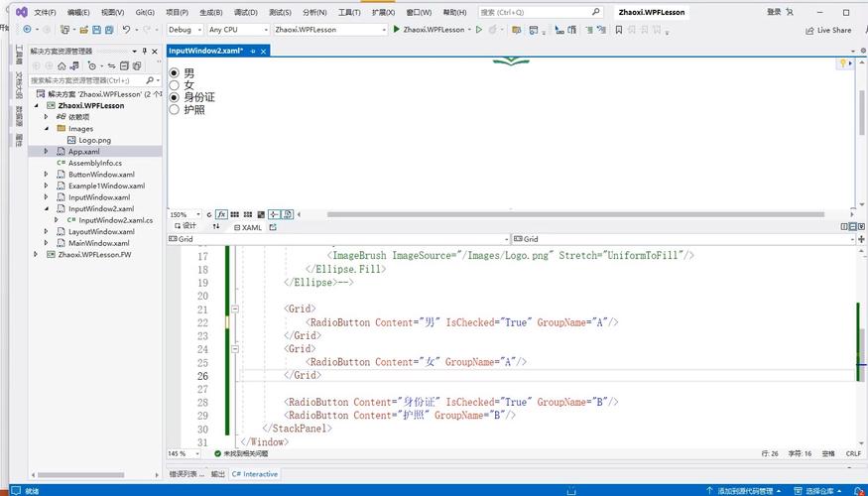Click the 搜索 (Ctrl+Q) search box
The height and width of the screenshot is (496, 868).
tap(540, 12)
